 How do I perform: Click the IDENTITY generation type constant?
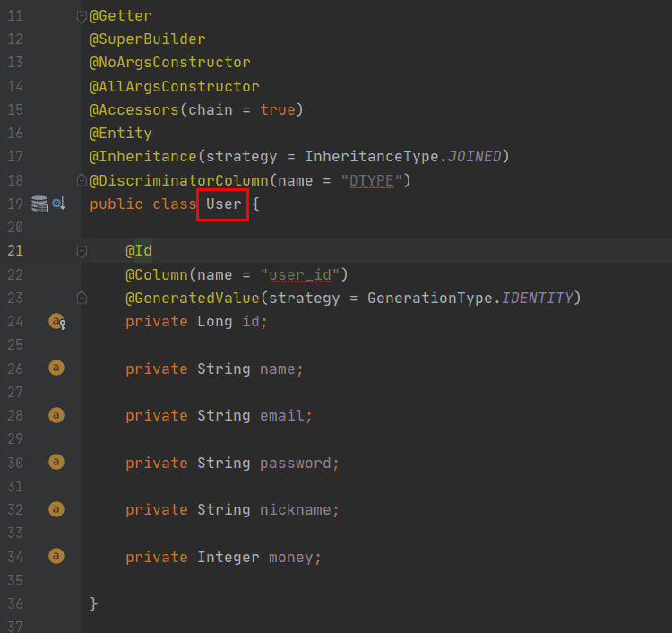pyautogui.click(x=538, y=298)
